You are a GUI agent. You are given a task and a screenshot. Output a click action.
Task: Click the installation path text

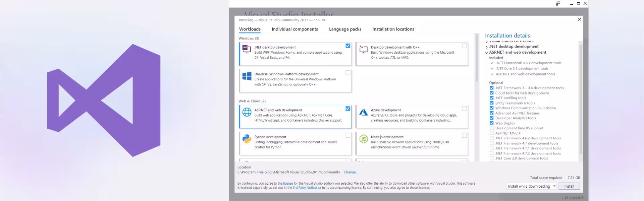click(288, 172)
